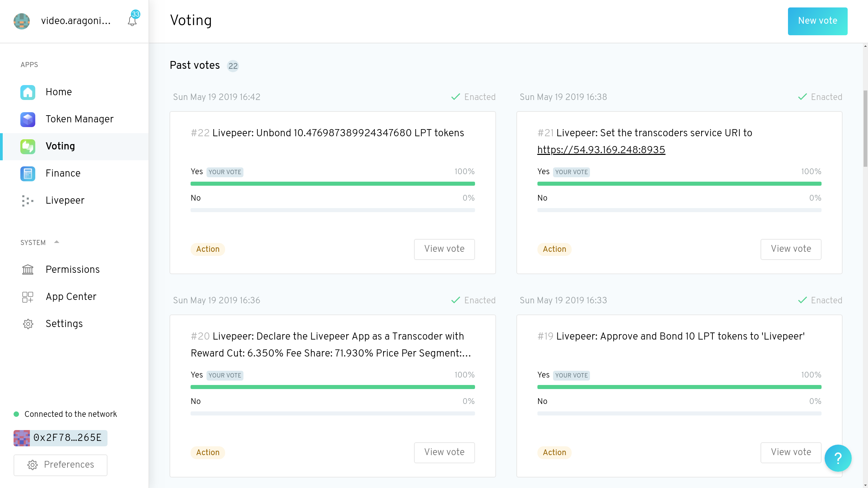Open the Home menu item

tap(74, 92)
